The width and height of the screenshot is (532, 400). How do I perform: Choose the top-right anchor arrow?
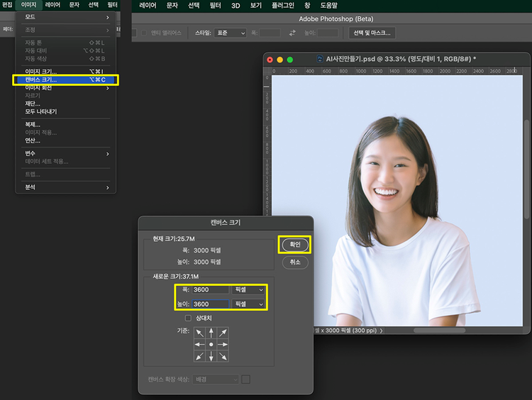click(223, 333)
